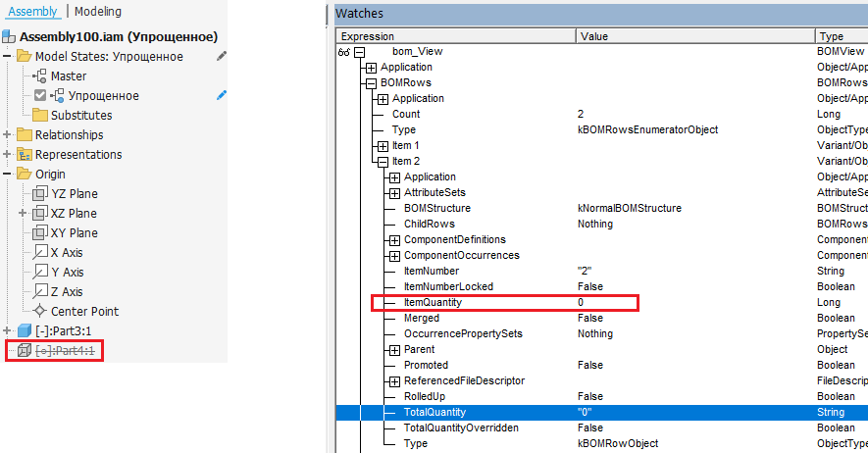Click the Type column header
Screen dimensions: 868x453
click(842, 36)
